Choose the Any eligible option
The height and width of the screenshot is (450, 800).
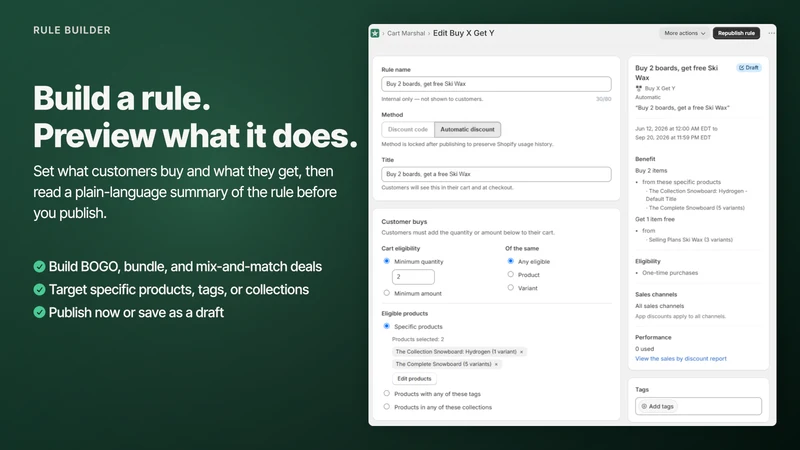tap(510, 261)
